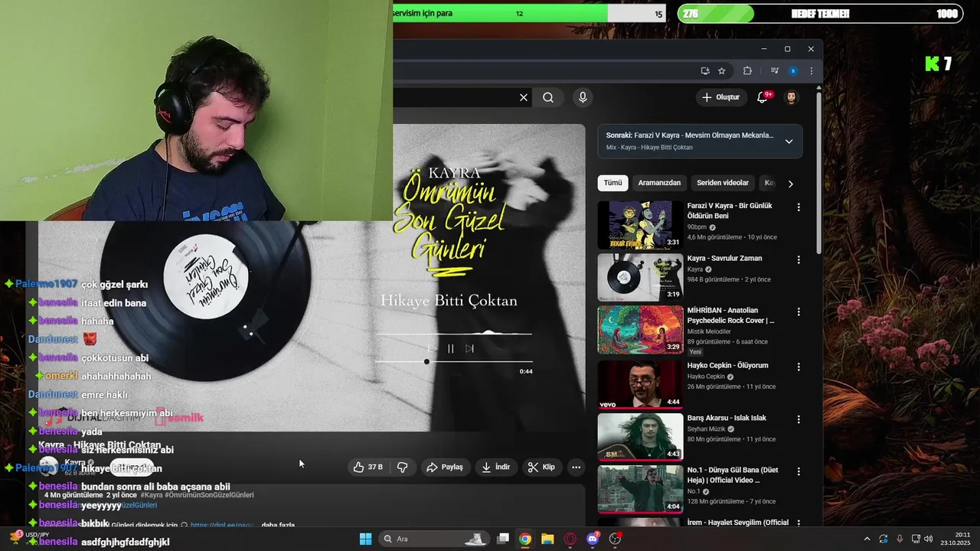Open MİHRİBAN Anatolian Rock Cover thumbnail
The height and width of the screenshot is (551, 980).
tap(640, 330)
